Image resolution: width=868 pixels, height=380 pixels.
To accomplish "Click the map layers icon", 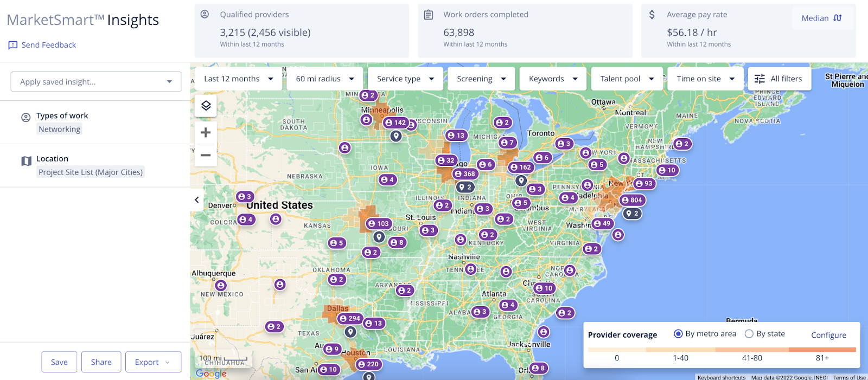I will pos(206,105).
